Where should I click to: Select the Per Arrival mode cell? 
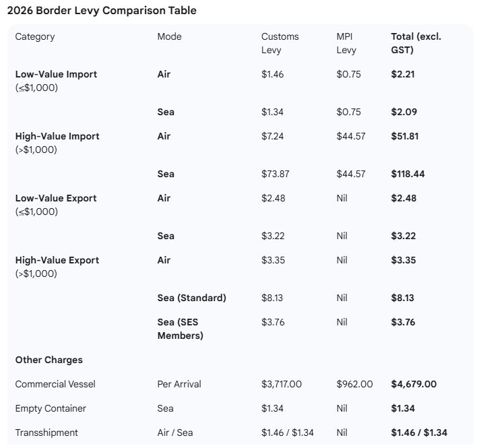pyautogui.click(x=179, y=384)
